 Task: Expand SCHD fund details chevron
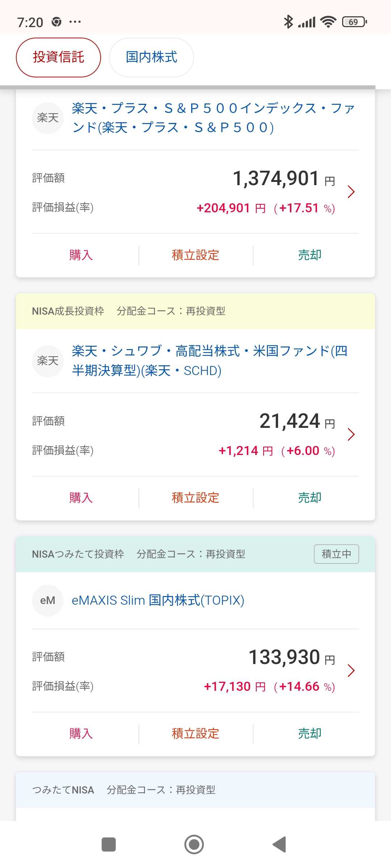point(351,434)
